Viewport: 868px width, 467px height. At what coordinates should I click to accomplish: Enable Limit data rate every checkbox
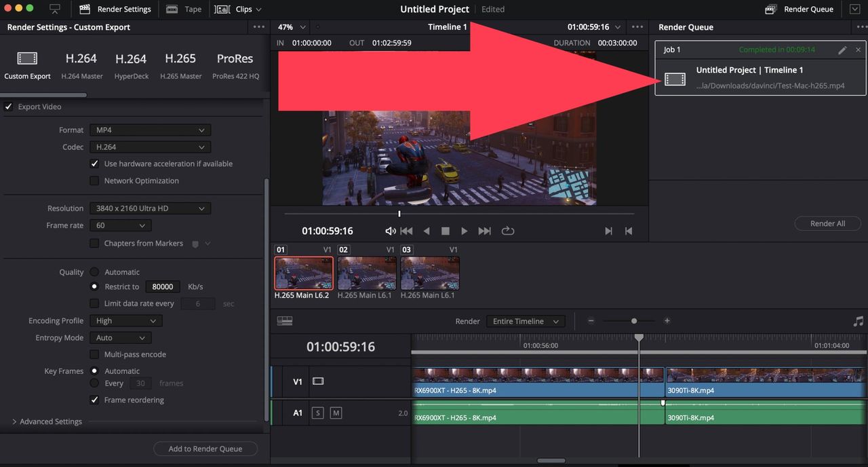94,303
